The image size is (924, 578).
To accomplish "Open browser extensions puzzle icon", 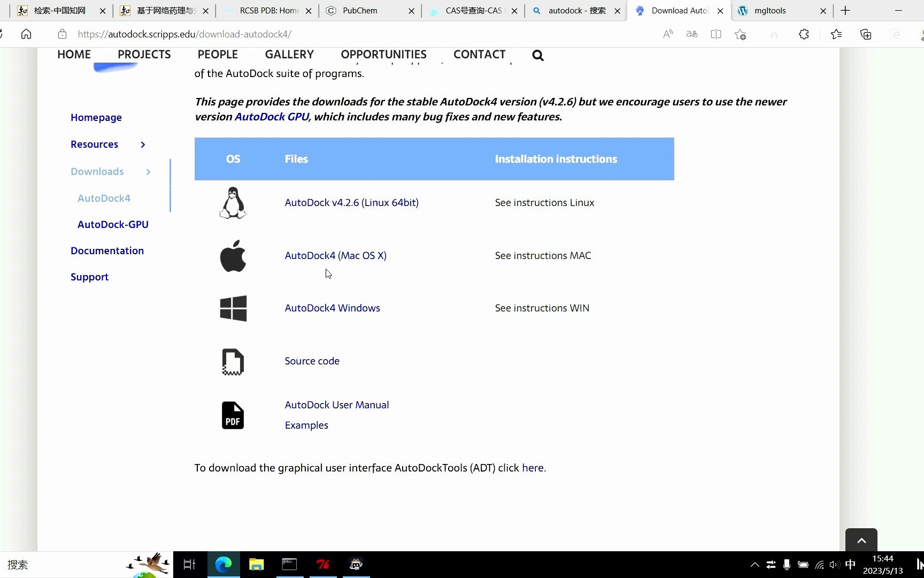I will coord(804,34).
